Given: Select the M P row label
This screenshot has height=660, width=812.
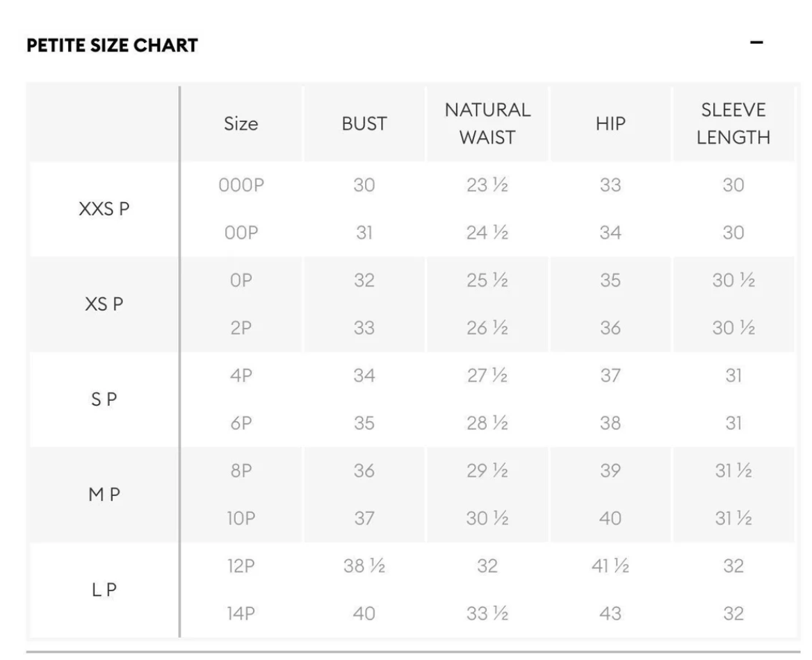Looking at the screenshot, I should tap(104, 495).
